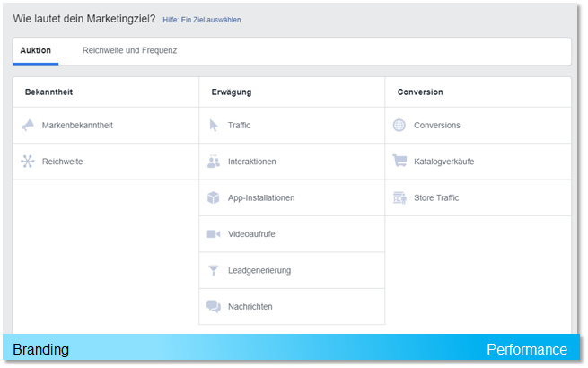
Task: Select the Conversions objective label
Action: [x=437, y=126]
